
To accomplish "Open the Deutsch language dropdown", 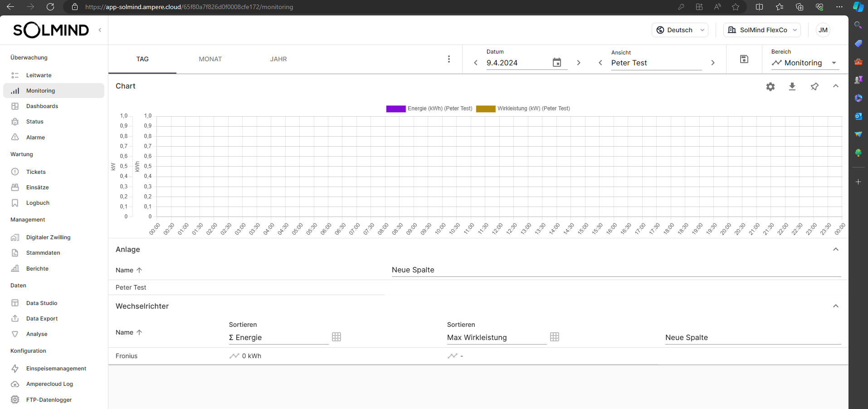I will (x=679, y=30).
